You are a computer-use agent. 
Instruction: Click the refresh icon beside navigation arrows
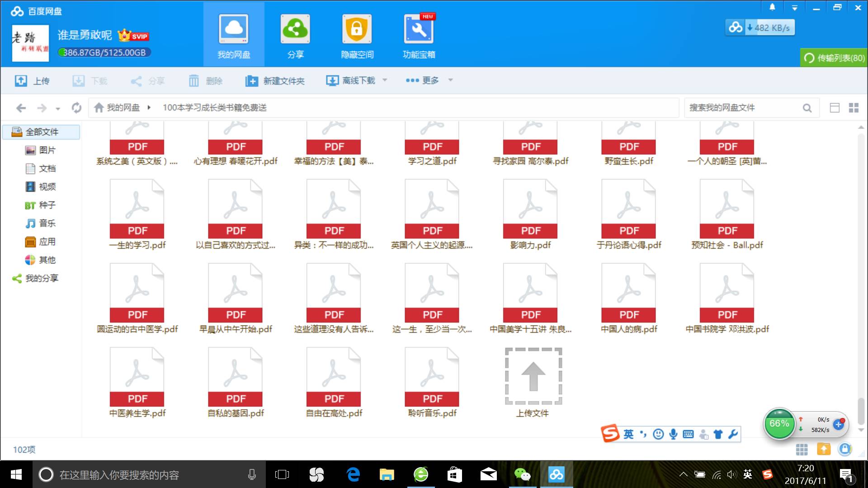tap(76, 108)
